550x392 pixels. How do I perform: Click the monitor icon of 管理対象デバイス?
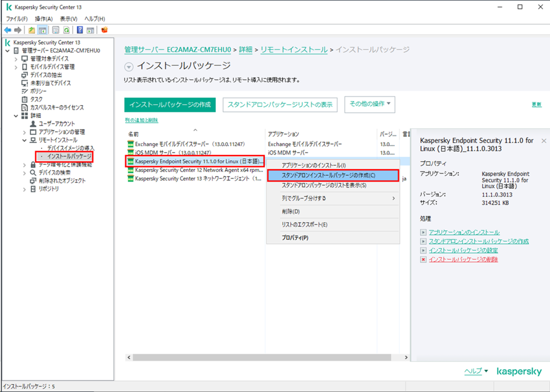click(x=25, y=59)
